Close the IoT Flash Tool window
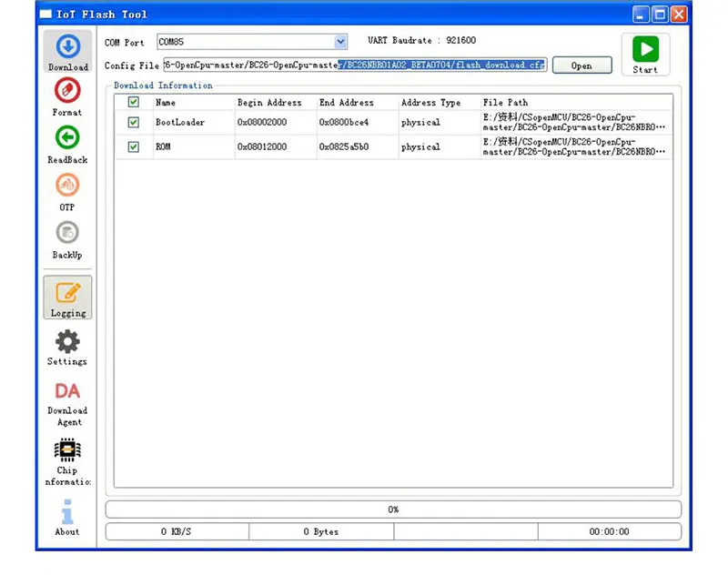 click(x=679, y=15)
